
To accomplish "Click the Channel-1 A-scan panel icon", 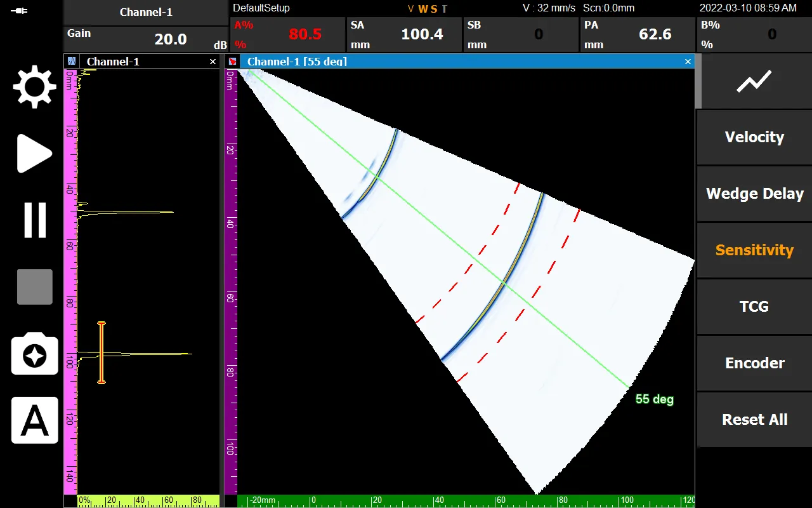I will point(72,62).
